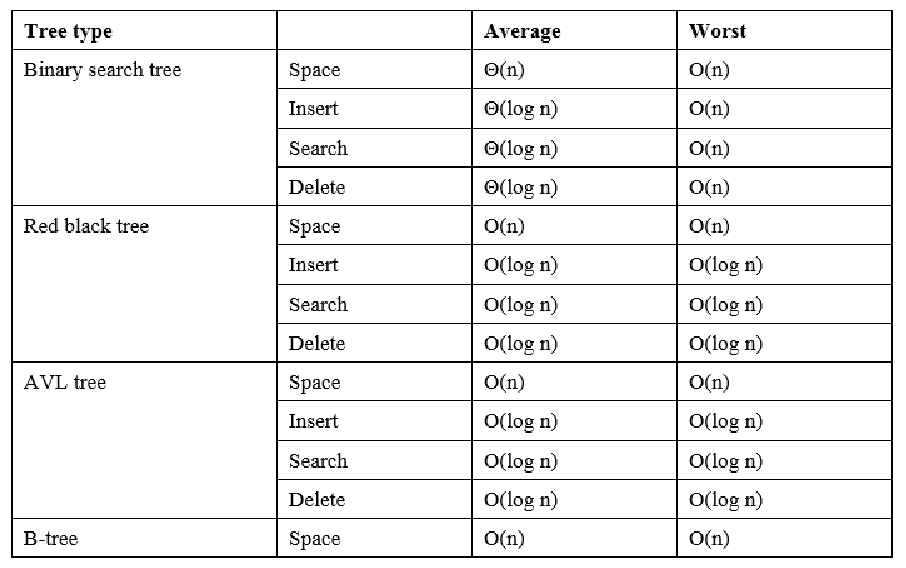Click the 'Red black tree' cell
Image resolution: width=906 pixels, height=568 pixels.
click(144, 284)
